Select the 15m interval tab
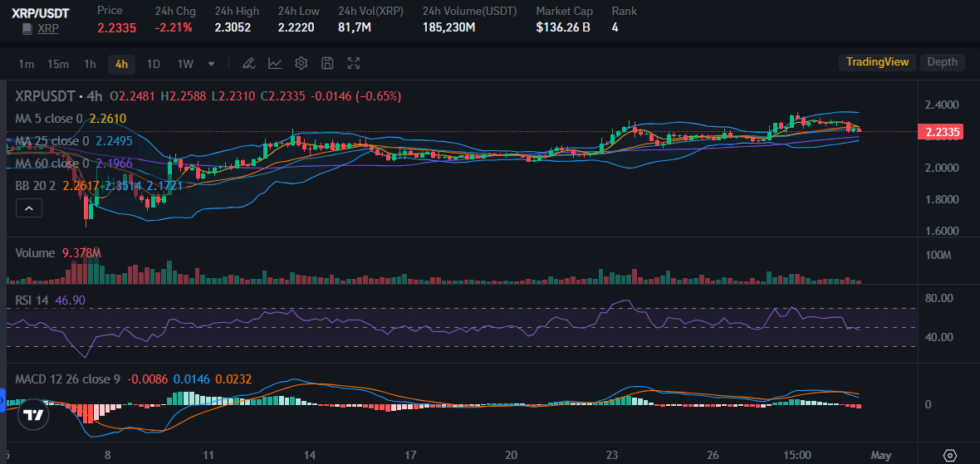 tap(58, 64)
